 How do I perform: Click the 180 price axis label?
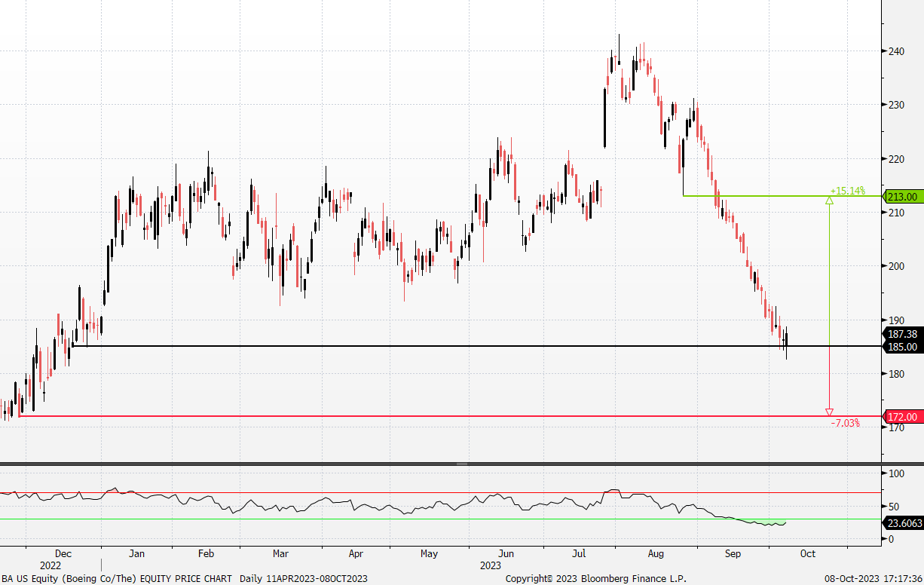[897, 374]
